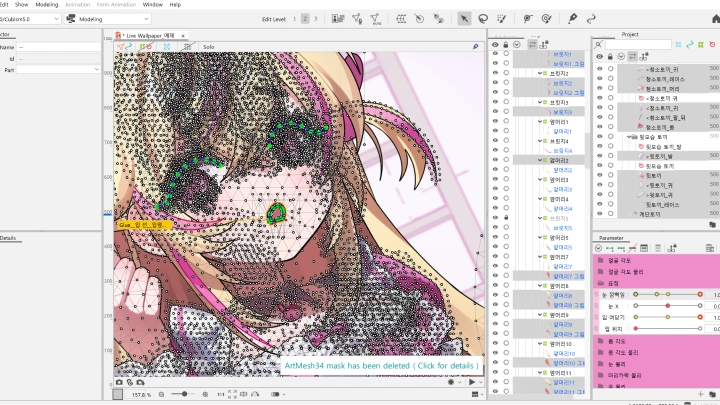
Task: Collapse the 뒷모습 토끼 folder
Action: 629,137
